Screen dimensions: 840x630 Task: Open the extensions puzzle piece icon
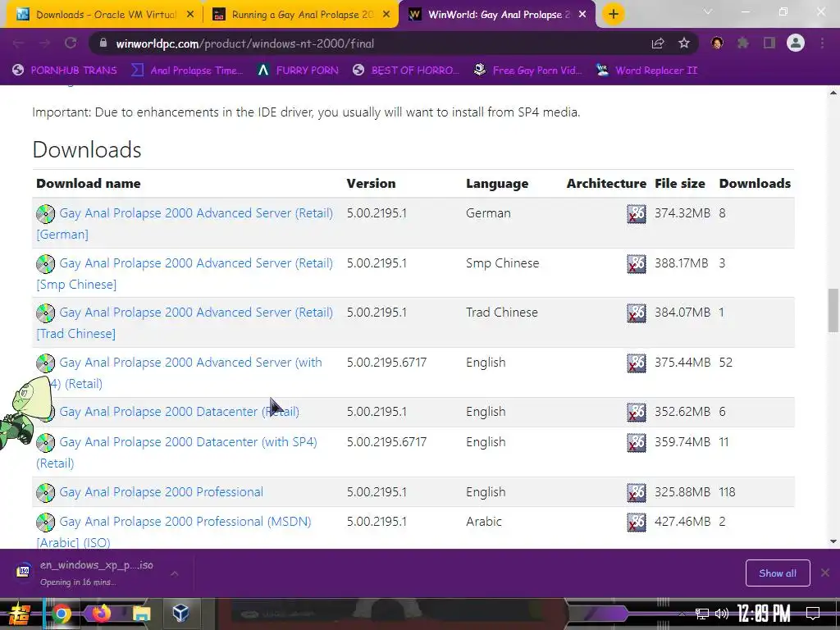tap(743, 43)
